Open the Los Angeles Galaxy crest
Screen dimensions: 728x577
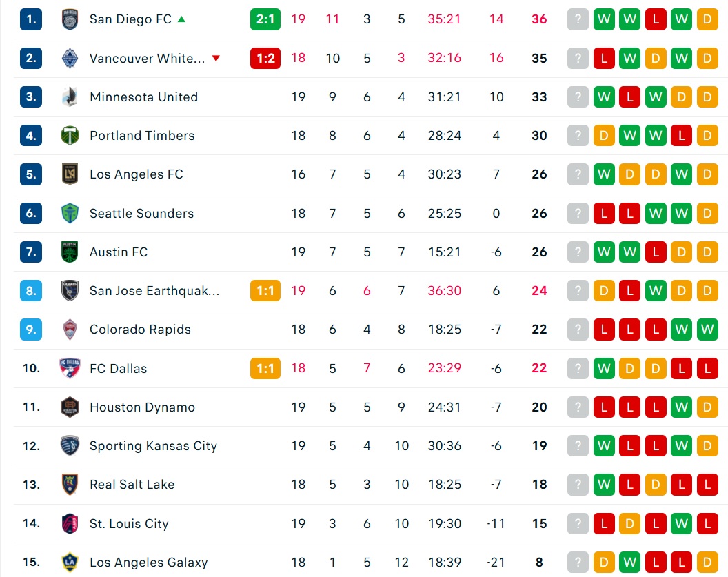70,562
